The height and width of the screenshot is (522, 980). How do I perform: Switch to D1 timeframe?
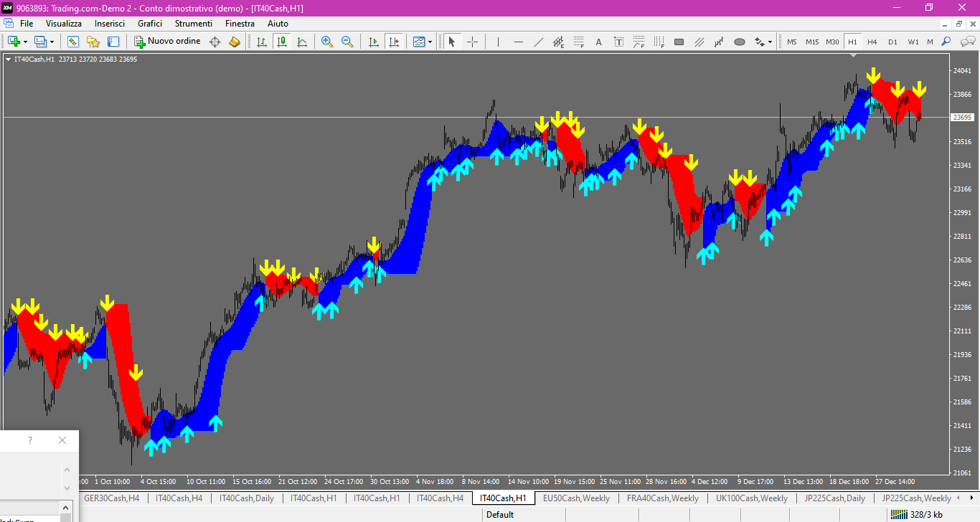coord(892,42)
